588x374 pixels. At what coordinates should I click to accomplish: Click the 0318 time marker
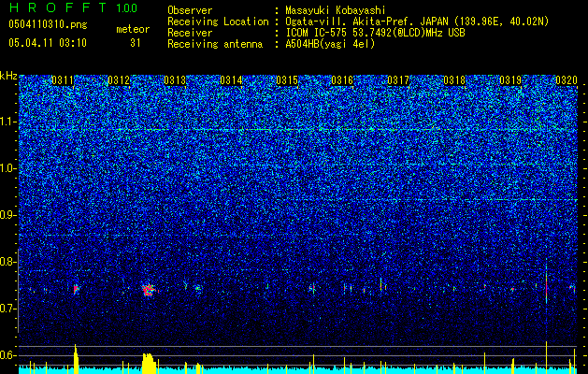click(x=454, y=80)
